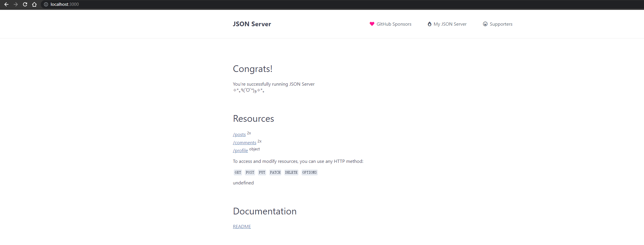Open the /posts resource link
This screenshot has height=245, width=644.
(x=239, y=135)
